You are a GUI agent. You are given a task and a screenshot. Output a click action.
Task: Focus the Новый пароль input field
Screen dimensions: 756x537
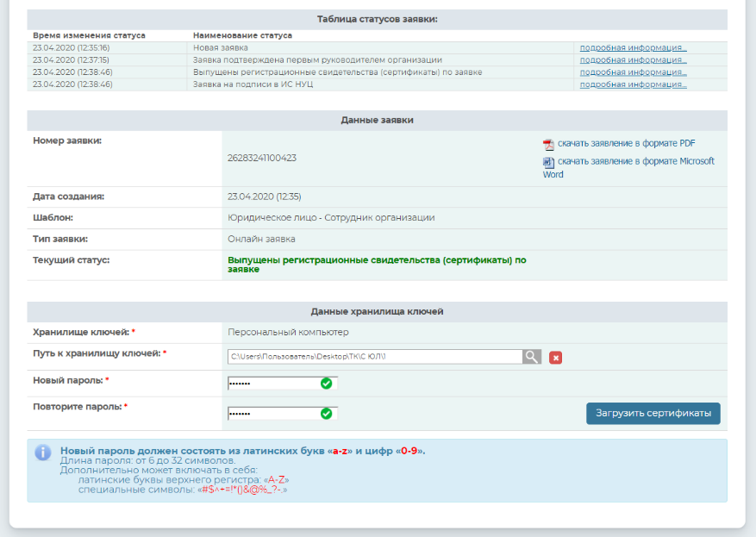(272, 384)
